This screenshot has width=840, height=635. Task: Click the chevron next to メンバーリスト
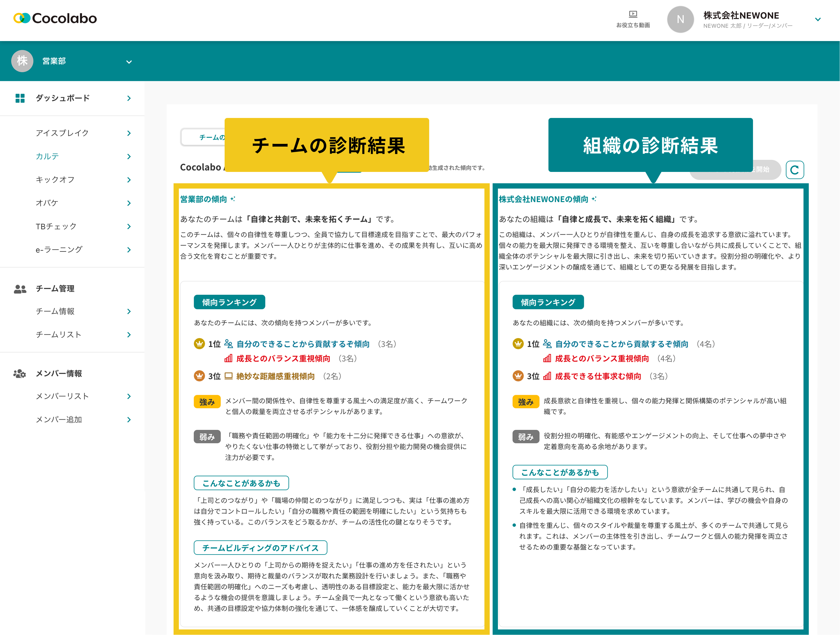129,396
